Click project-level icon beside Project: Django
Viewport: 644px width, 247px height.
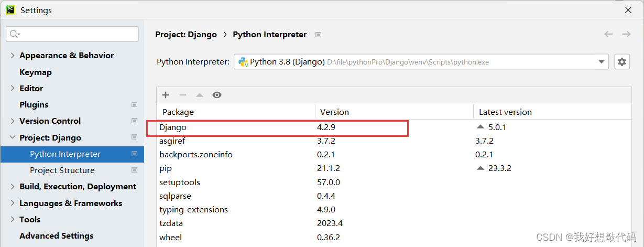point(134,137)
